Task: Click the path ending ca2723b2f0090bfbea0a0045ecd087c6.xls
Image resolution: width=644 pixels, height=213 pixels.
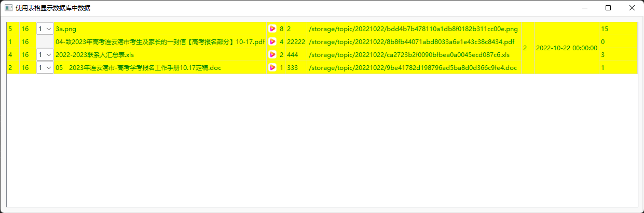Action: click(x=409, y=54)
